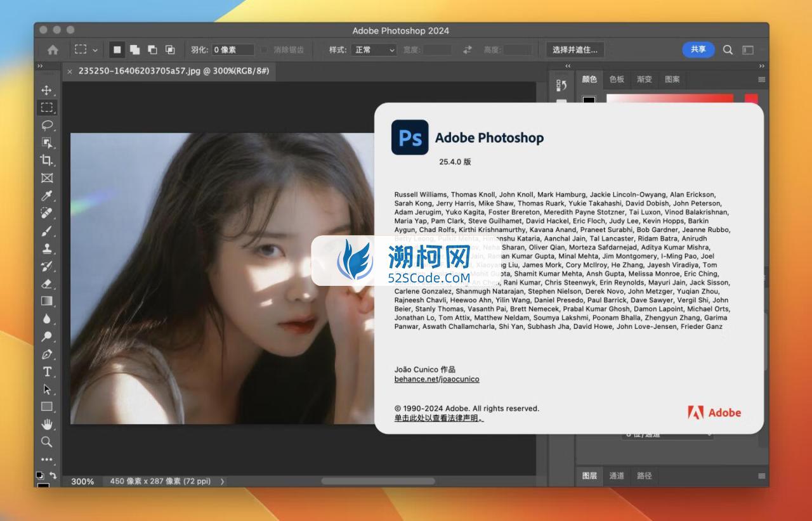Select the Frame tool
This screenshot has height=521, width=812.
tap(47, 178)
